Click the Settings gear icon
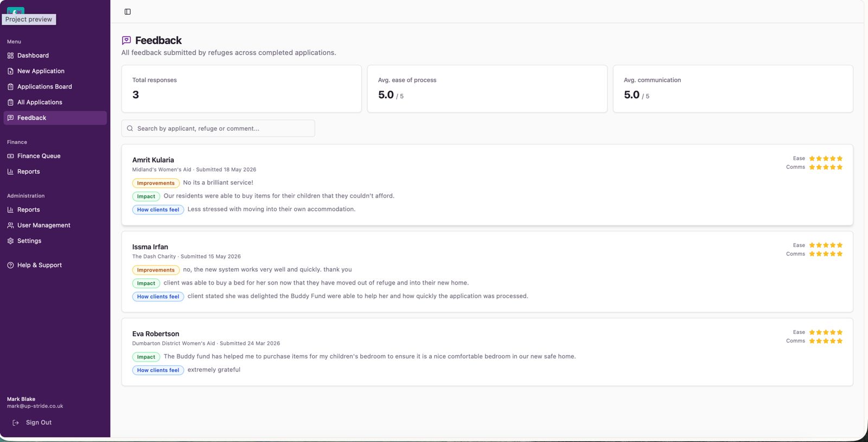The width and height of the screenshot is (868, 442). [10, 241]
